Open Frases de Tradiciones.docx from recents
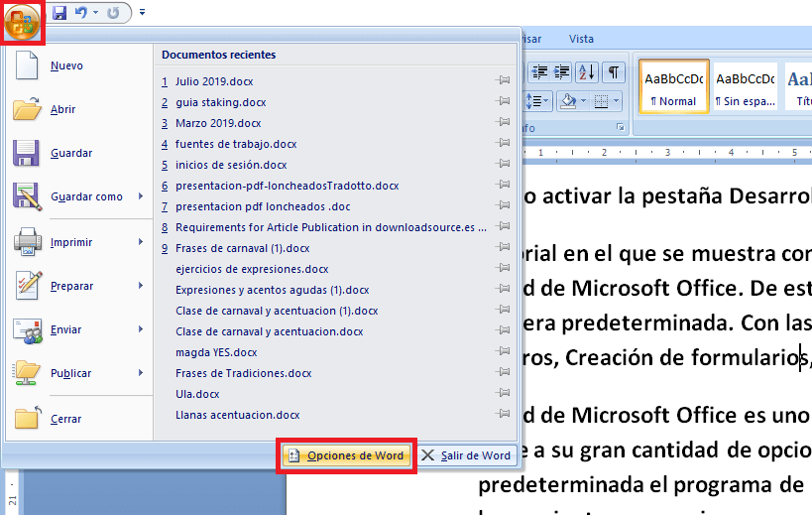 243,373
